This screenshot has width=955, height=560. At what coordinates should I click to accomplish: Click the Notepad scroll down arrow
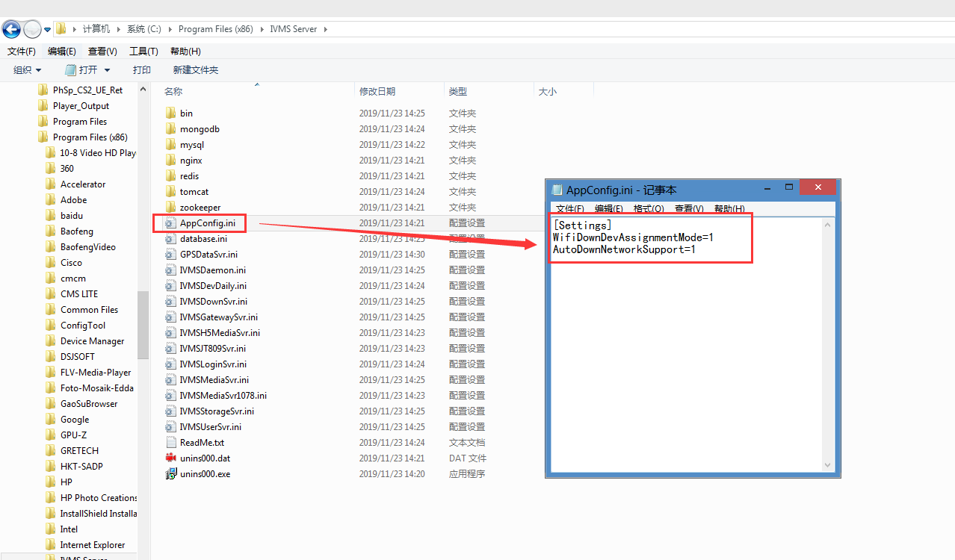(x=827, y=465)
